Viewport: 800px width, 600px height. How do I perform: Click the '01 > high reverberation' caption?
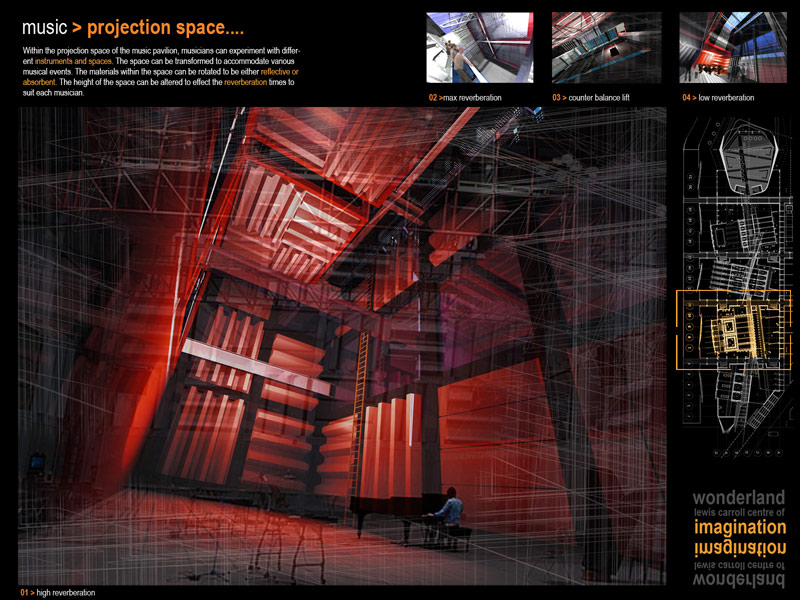pyautogui.click(x=57, y=593)
